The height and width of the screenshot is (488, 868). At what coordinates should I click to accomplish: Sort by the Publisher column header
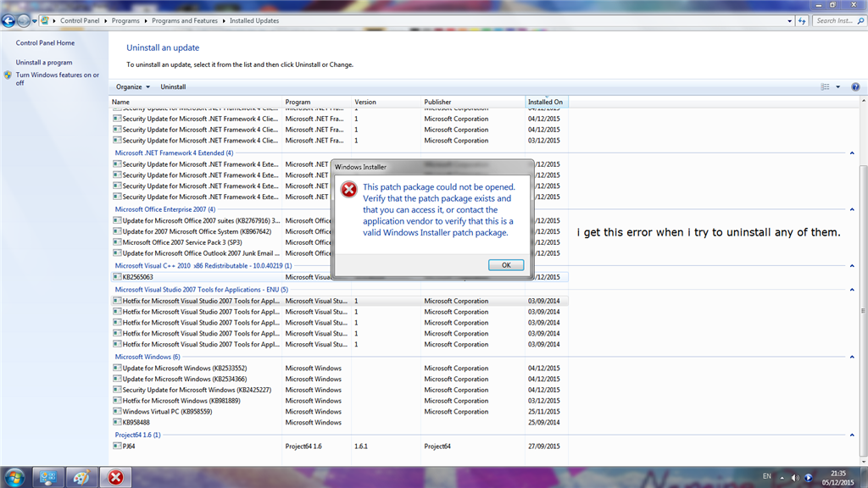(x=473, y=102)
